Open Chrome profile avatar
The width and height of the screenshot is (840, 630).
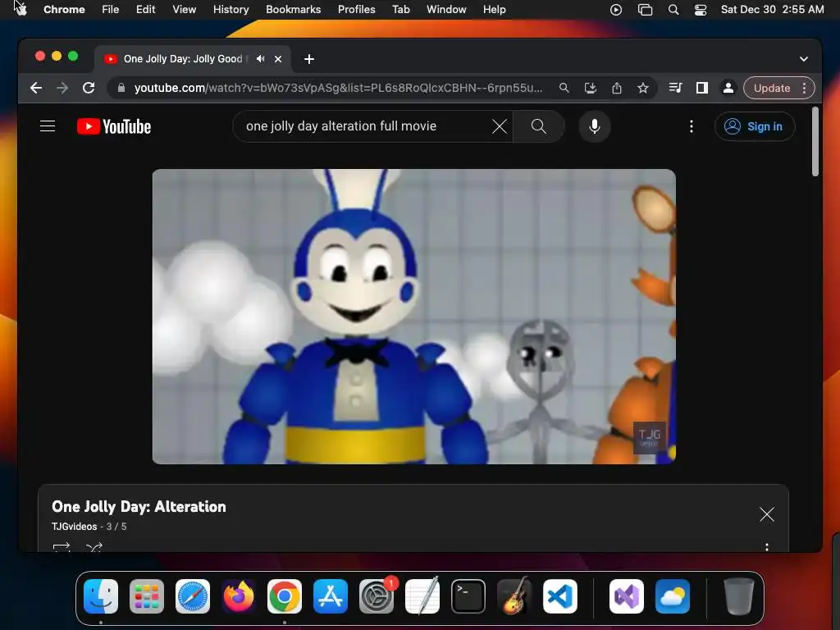pyautogui.click(x=728, y=88)
